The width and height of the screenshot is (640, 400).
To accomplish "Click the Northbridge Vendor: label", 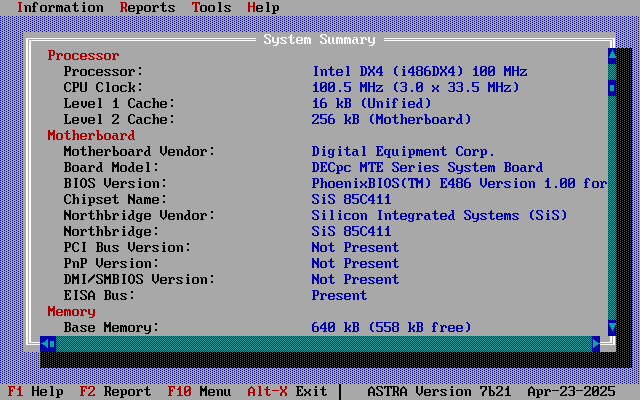I will click(x=139, y=215).
